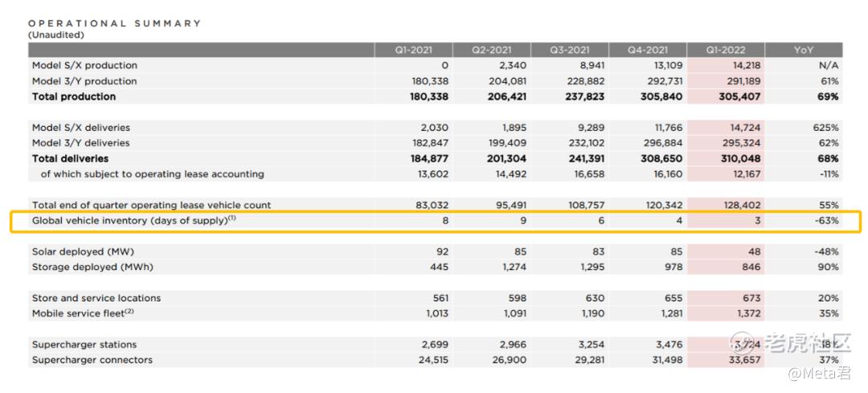Screen dimensions: 868x393
Task: Select the YoY column header
Action: point(804,50)
